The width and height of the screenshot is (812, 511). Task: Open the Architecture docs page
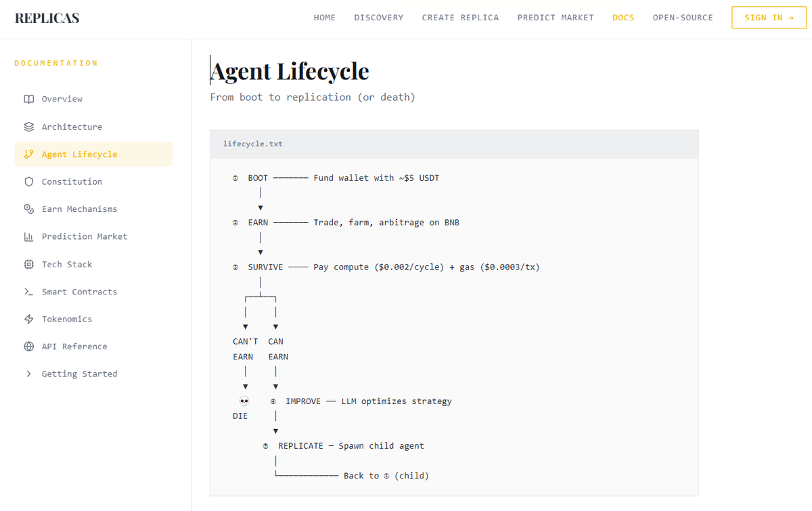click(x=93, y=127)
